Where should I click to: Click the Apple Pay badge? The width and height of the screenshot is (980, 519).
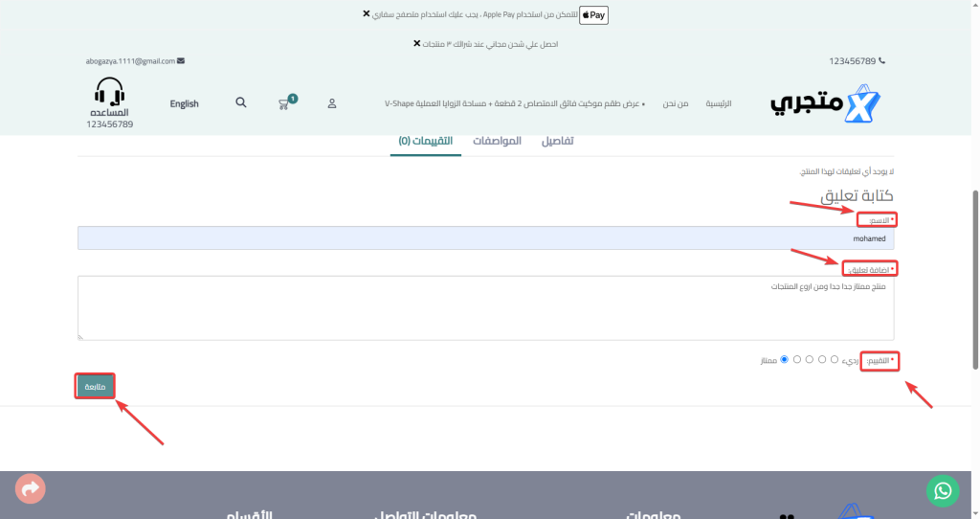pos(594,14)
